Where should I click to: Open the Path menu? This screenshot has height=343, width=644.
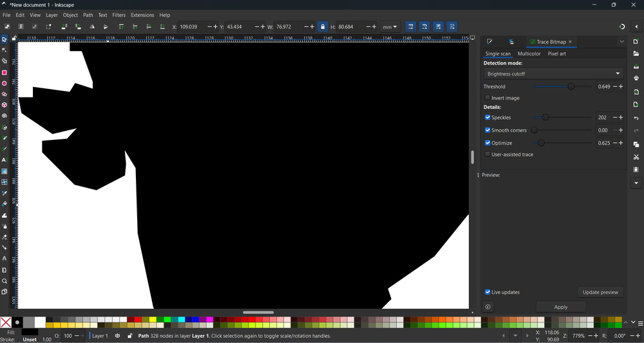pos(88,15)
